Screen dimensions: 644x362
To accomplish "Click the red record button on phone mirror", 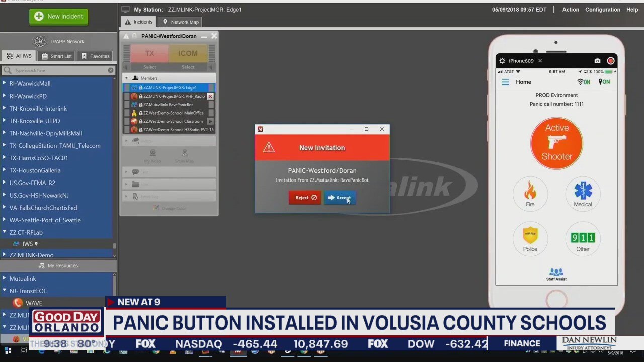I will (x=611, y=61).
